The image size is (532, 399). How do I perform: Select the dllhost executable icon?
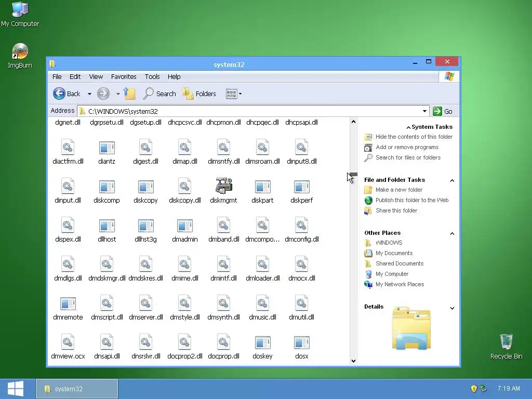coord(107,225)
